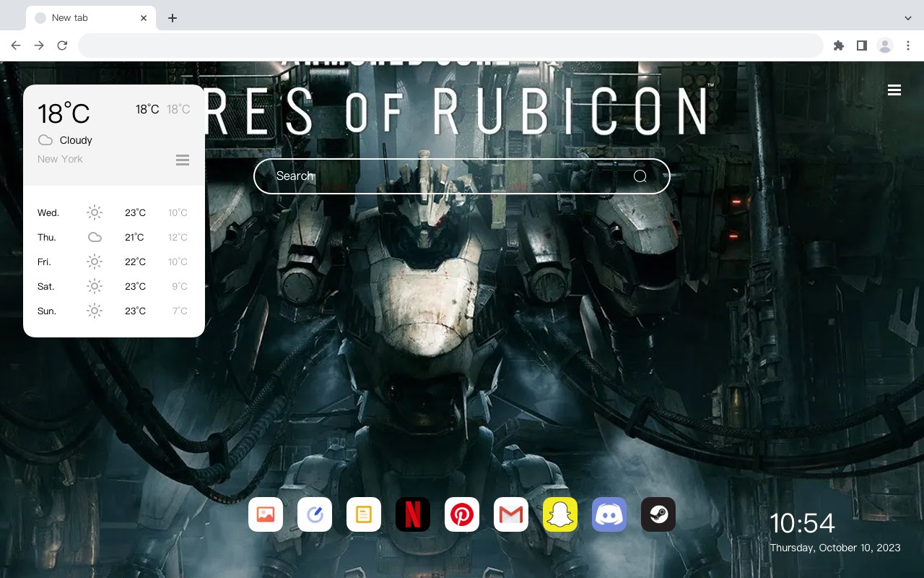Select the Fri. forecast row
The image size is (924, 578).
(114, 262)
